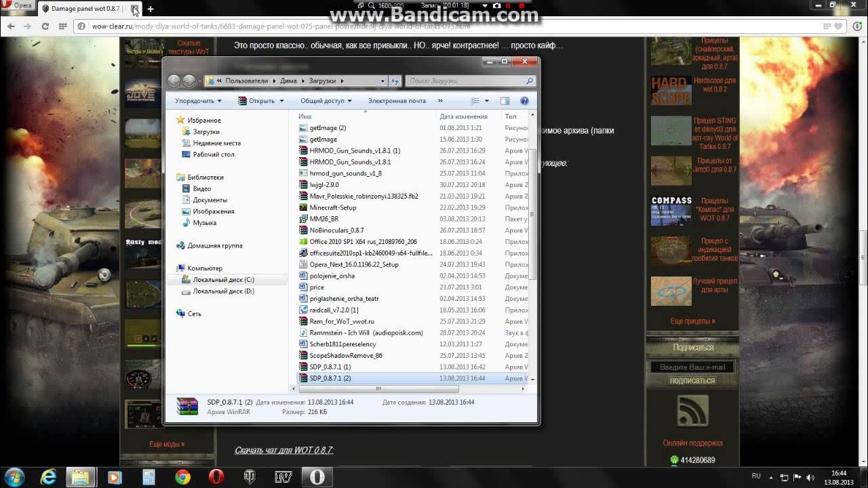Select the Minecraft-Setup file
The width and height of the screenshot is (868, 488).
coord(332,207)
